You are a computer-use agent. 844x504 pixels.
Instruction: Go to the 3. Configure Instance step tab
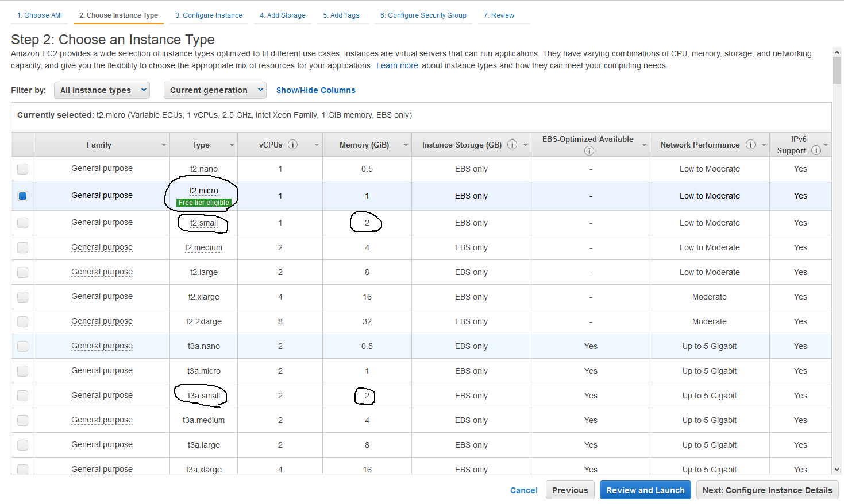coord(209,15)
